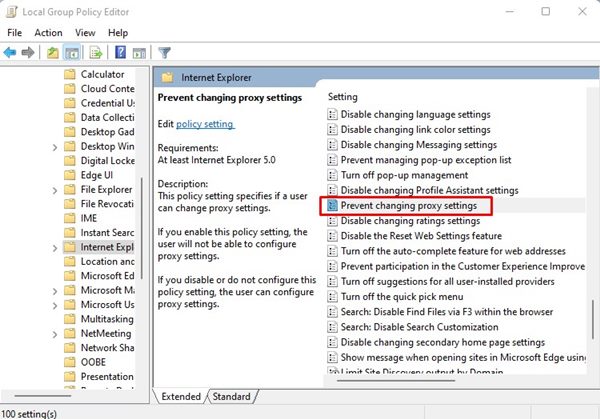Viewport: 600px width, 419px height.
Task: Click policy icon beside Turn off the quick pick menu
Action: coord(332,297)
